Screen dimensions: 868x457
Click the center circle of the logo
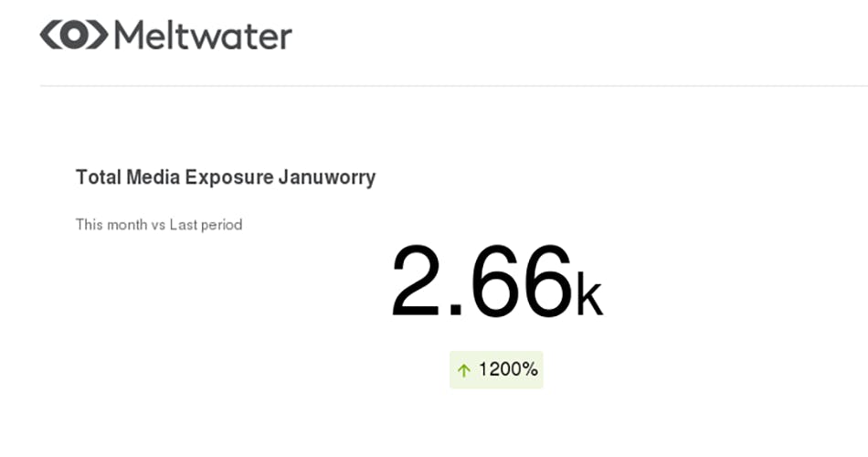[74, 35]
